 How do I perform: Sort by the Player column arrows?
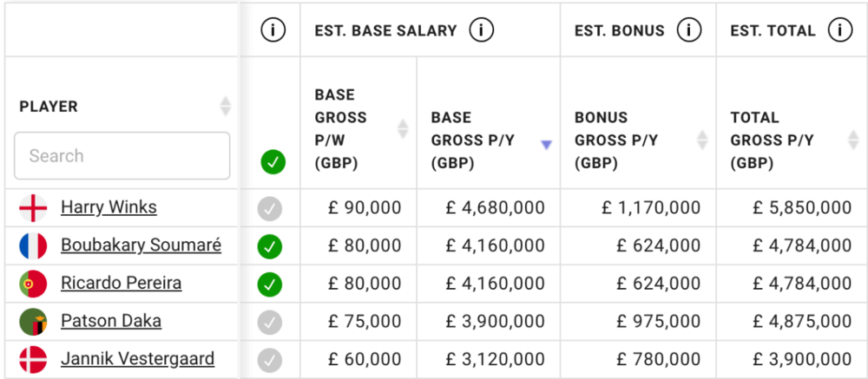tap(225, 106)
